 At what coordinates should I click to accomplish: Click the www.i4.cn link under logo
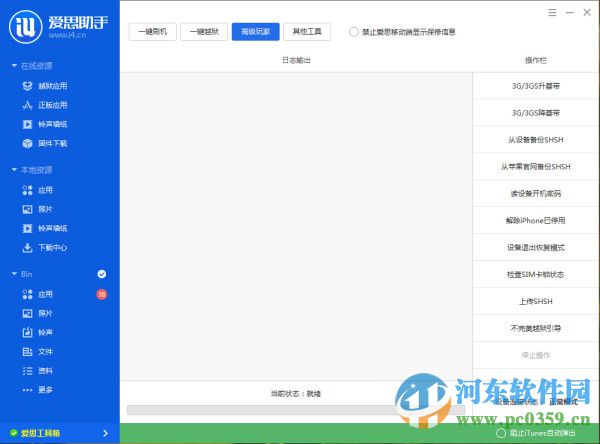coord(67,35)
